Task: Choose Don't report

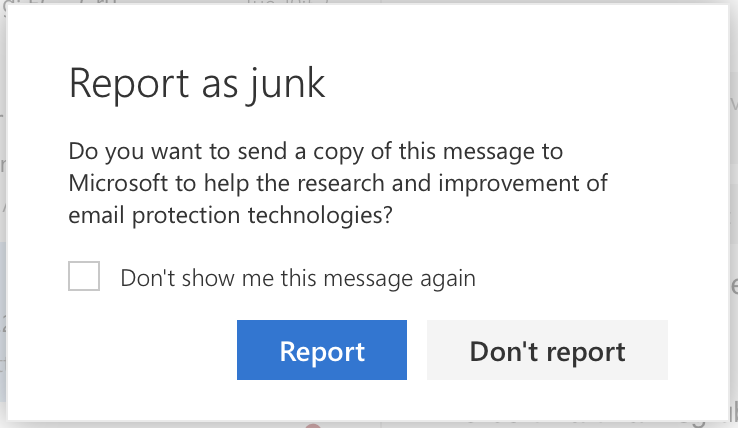Action: [547, 351]
